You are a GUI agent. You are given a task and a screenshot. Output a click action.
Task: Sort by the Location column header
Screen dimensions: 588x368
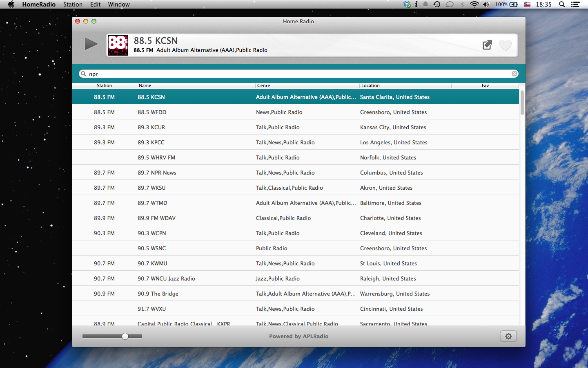[405, 85]
